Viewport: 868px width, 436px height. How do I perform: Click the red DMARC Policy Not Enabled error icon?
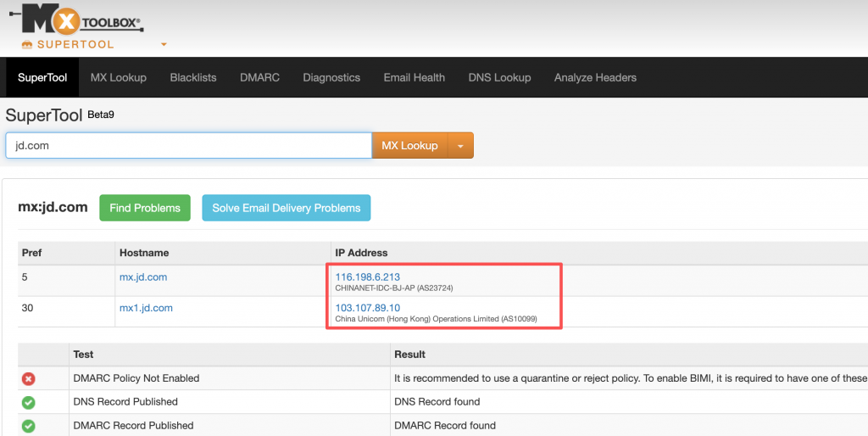click(x=28, y=378)
